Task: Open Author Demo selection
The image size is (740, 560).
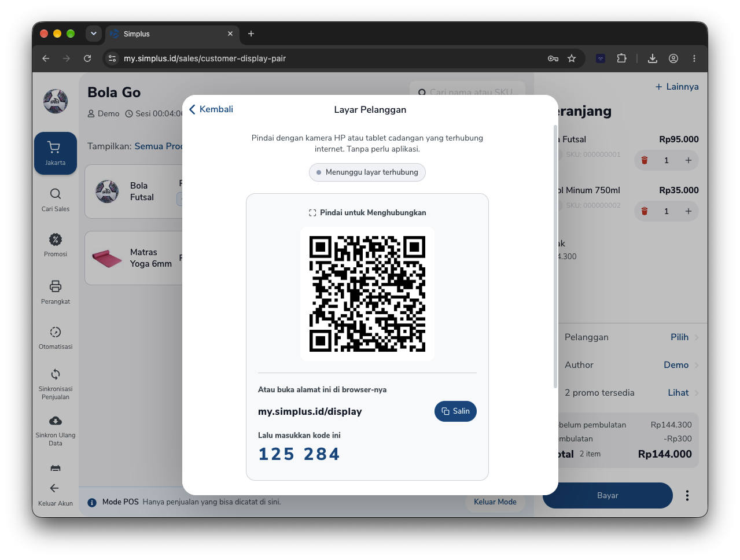Action: pyautogui.click(x=676, y=365)
